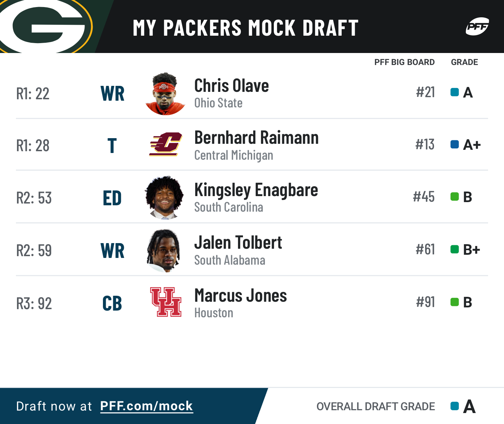Click the Jalen Tolbert B+ grade swatch
The width and height of the screenshot is (504, 424).
pos(454,249)
